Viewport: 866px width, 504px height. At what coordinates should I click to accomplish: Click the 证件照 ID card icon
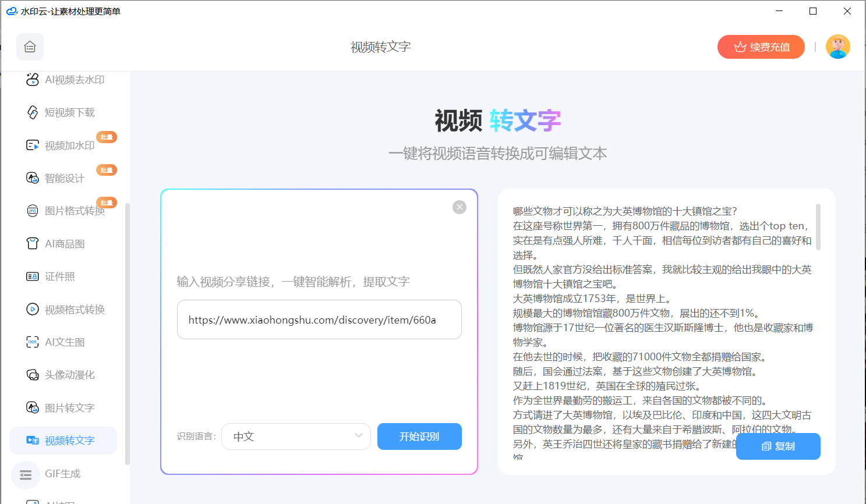[x=33, y=276]
